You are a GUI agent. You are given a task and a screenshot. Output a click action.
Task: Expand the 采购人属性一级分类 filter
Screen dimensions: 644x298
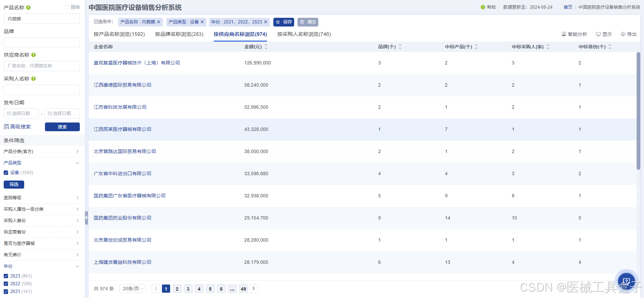pyautogui.click(x=42, y=209)
